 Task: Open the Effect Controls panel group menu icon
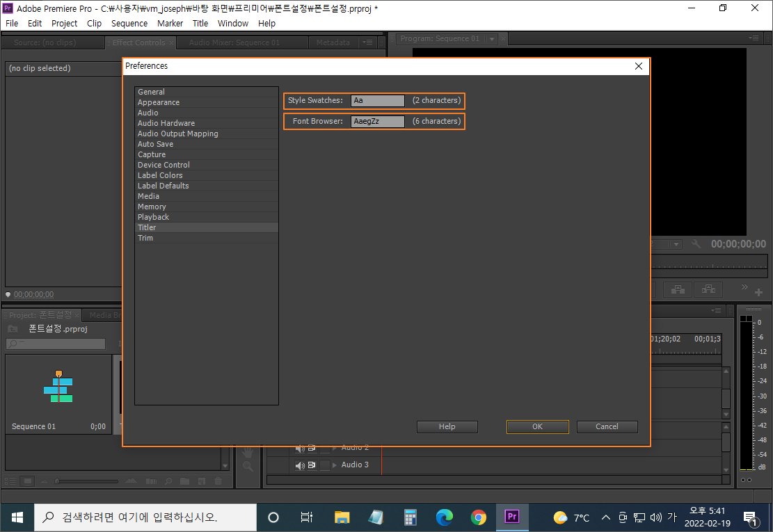coord(367,42)
